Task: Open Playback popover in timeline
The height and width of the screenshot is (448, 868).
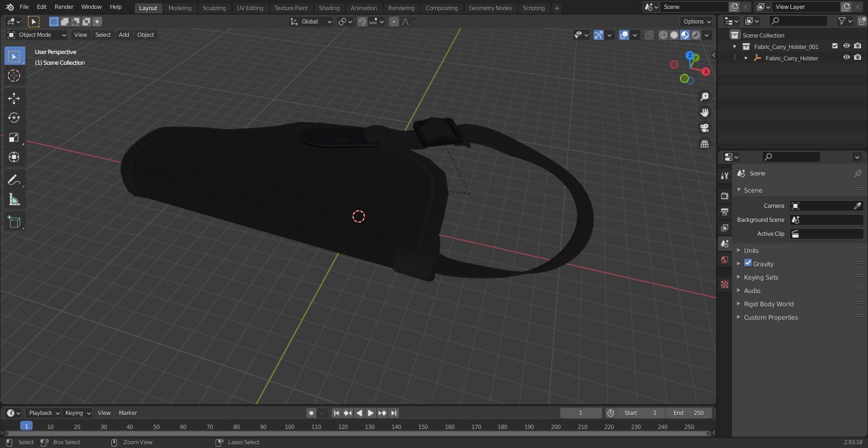Action: 44,413
